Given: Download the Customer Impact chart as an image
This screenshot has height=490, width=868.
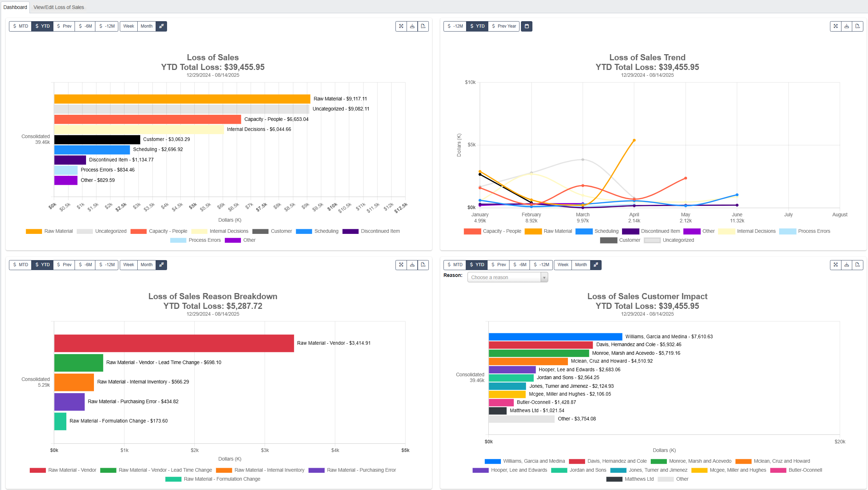Looking at the screenshot, I should (846, 265).
